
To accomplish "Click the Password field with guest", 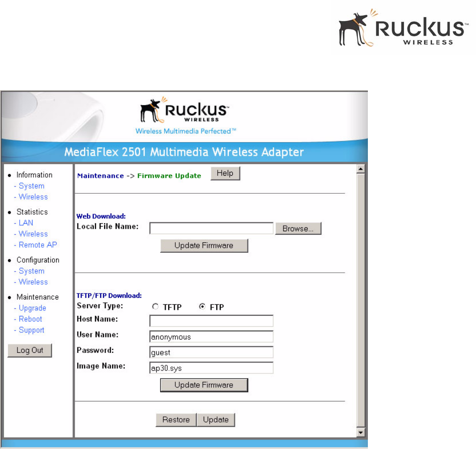I will click(x=211, y=352).
